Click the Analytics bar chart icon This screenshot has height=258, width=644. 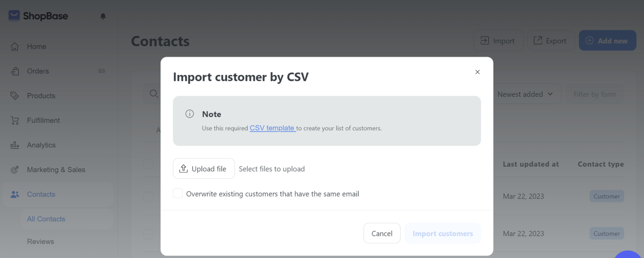tap(15, 145)
